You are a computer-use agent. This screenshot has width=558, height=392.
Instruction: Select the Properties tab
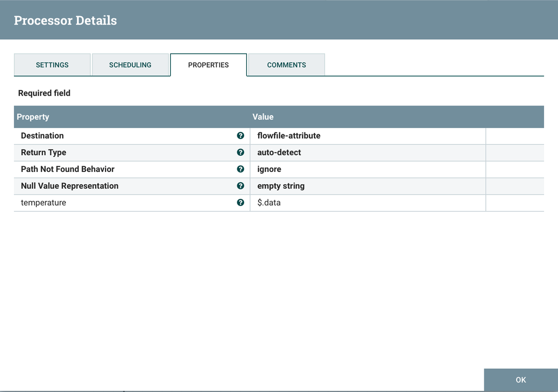[x=208, y=65]
